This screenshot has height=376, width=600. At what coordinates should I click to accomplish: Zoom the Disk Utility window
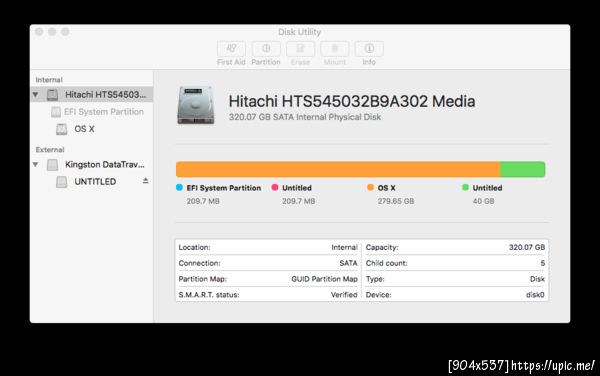pos(65,31)
